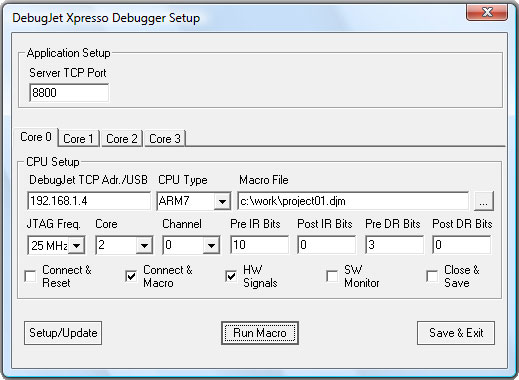Tick the SW Monitor checkbox
This screenshot has height=380, width=519.
pyautogui.click(x=332, y=276)
